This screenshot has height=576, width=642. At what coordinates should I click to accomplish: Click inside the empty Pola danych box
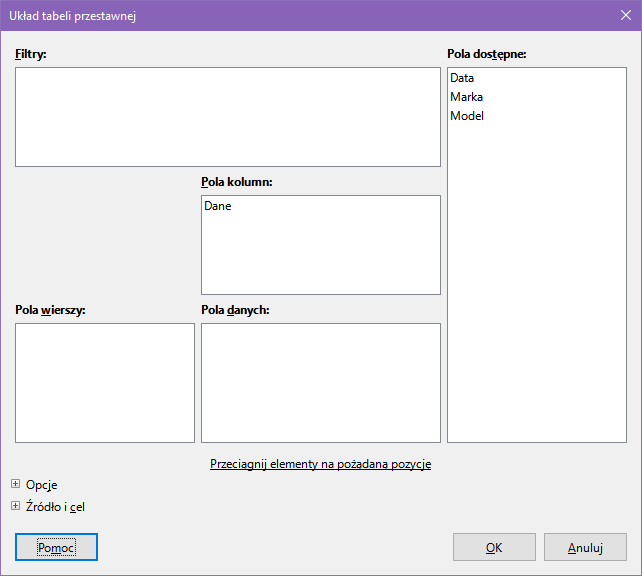pos(320,382)
